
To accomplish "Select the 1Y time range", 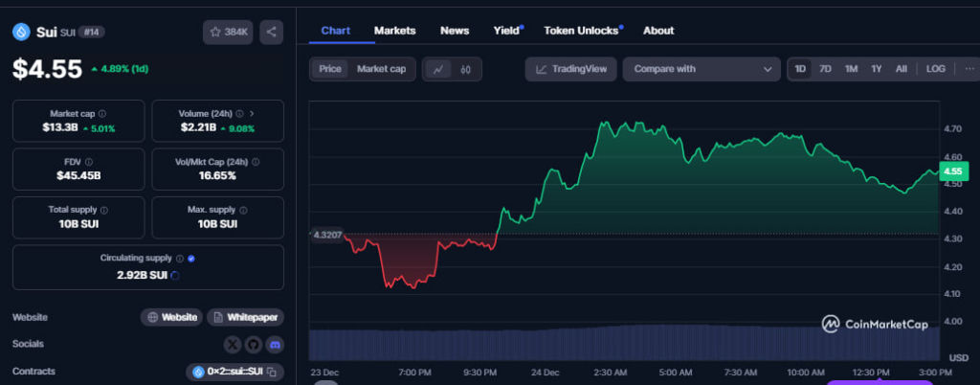I will coord(877,69).
